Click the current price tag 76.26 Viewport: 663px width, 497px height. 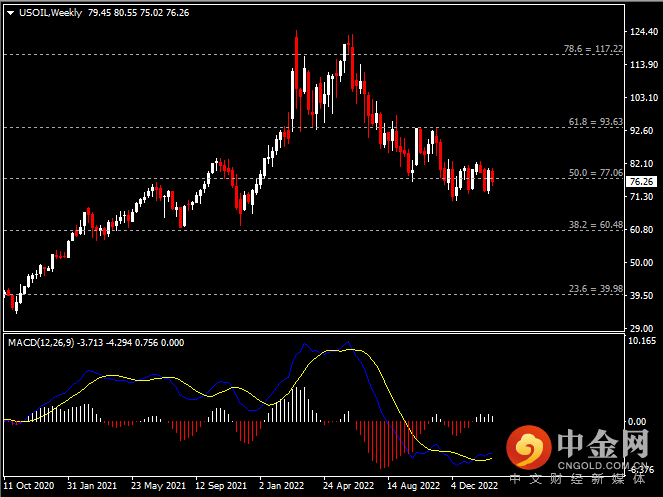(x=641, y=181)
